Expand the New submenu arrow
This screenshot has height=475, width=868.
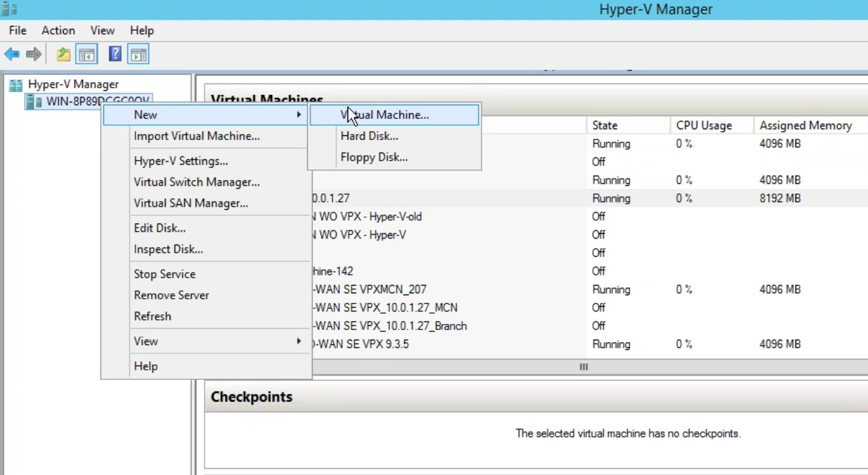tap(299, 115)
